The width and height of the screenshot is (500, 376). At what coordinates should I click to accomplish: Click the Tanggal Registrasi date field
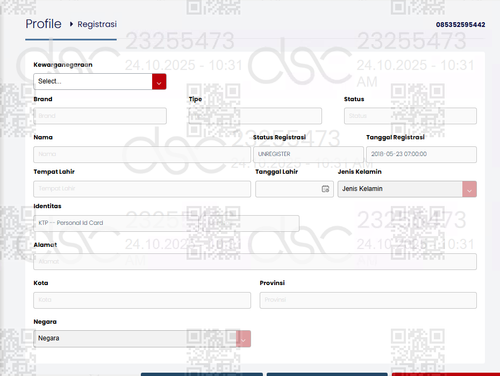tap(421, 154)
